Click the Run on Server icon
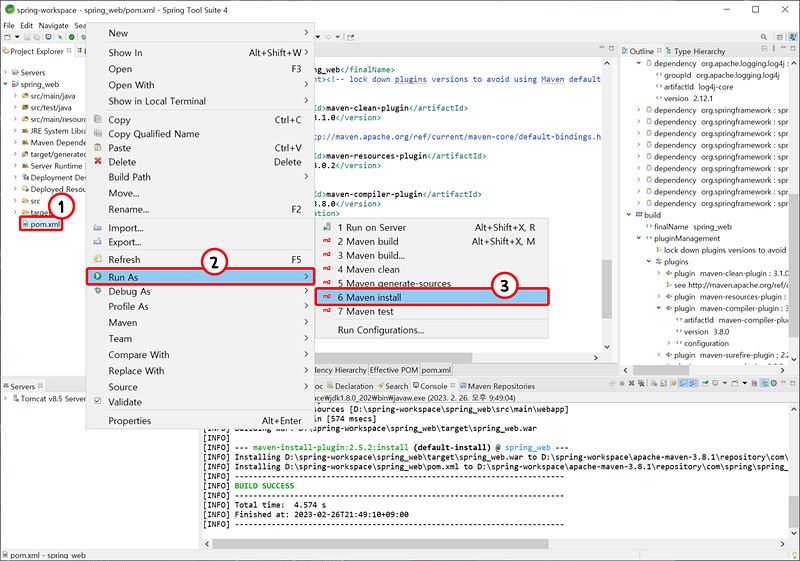Screen dimensions: 800x561 [327, 227]
